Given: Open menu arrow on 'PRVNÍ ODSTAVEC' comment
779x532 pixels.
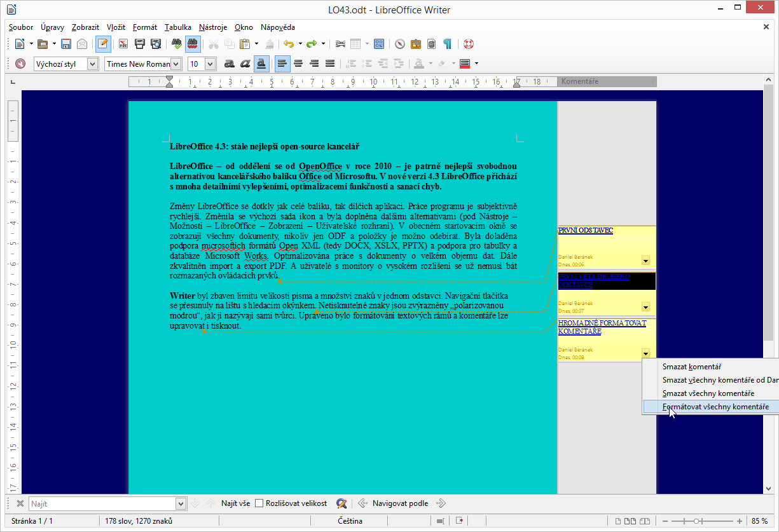Looking at the screenshot, I should (645, 260).
